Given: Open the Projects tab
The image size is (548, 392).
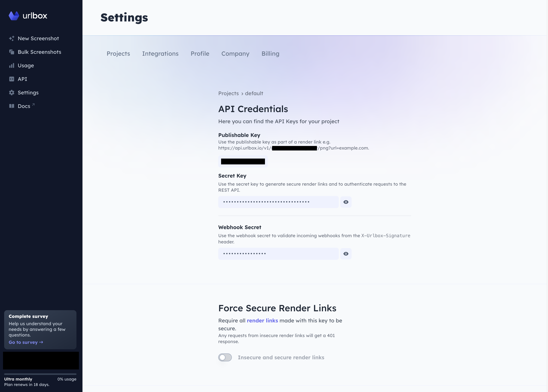Looking at the screenshot, I should coord(118,54).
